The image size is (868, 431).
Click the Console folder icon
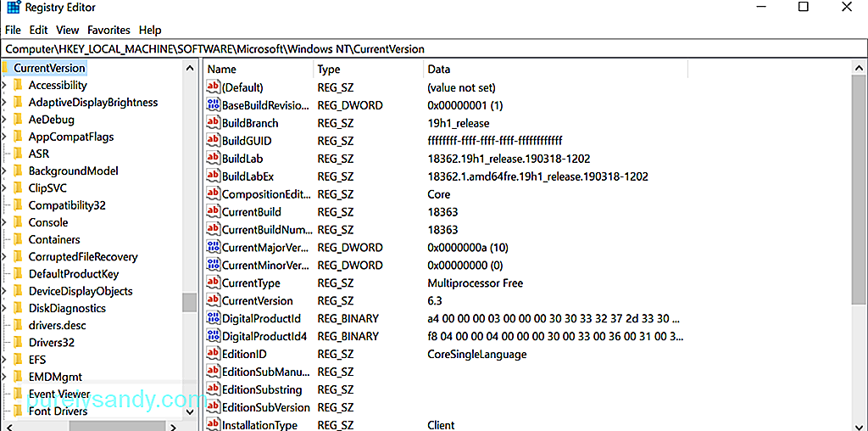click(18, 222)
